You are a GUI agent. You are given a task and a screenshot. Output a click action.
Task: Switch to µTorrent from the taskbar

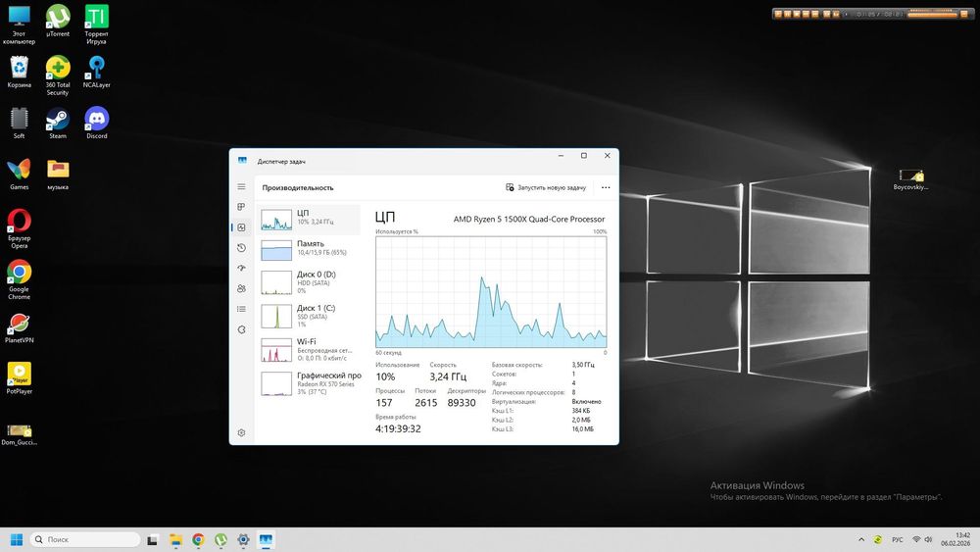coord(220,540)
